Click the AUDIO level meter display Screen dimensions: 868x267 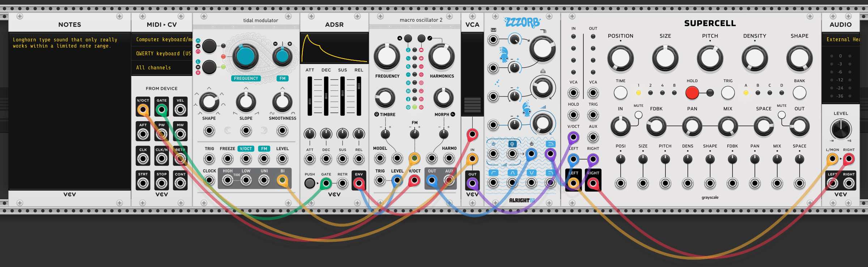point(841,75)
